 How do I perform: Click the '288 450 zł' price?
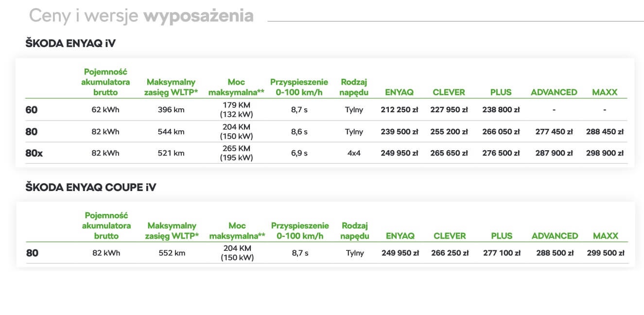point(605,131)
